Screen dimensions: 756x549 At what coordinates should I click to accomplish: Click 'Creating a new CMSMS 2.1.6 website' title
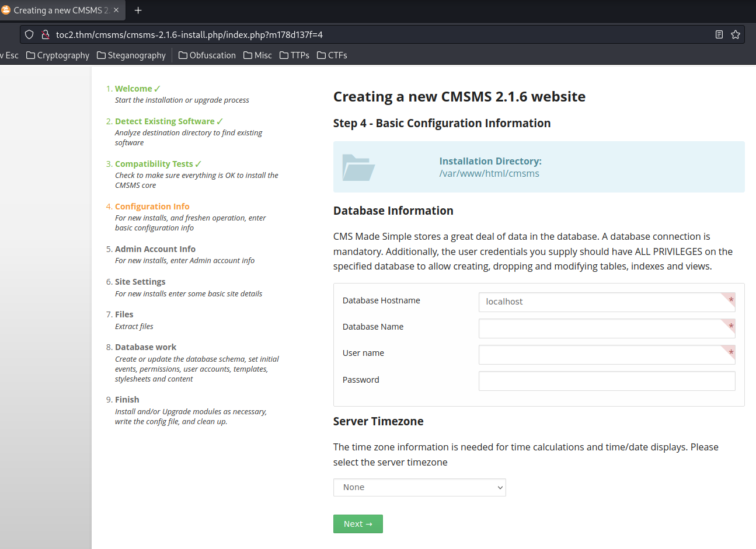(459, 97)
